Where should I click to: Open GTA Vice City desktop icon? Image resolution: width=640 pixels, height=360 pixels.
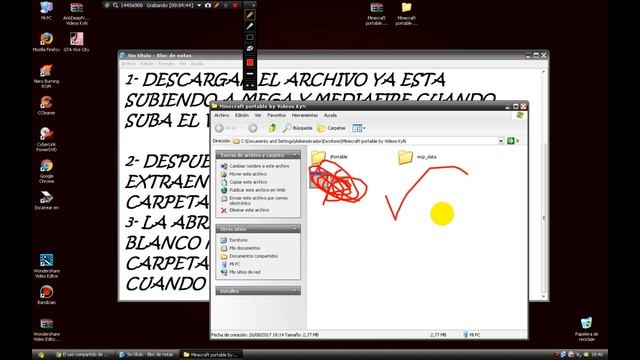(x=76, y=42)
